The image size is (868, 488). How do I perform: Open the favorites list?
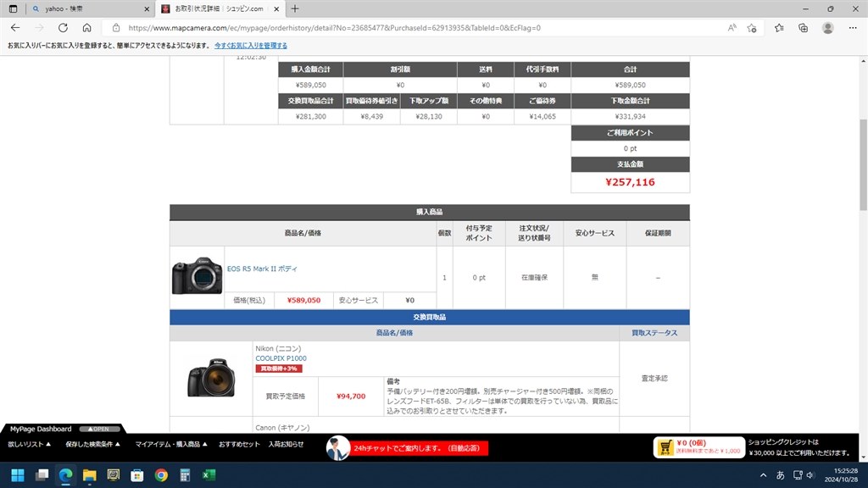point(779,28)
